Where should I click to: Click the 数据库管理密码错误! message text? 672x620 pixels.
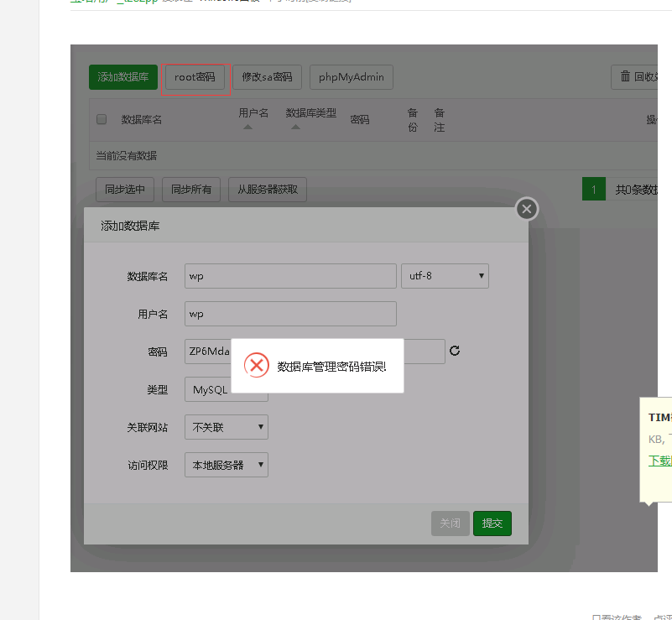point(331,367)
